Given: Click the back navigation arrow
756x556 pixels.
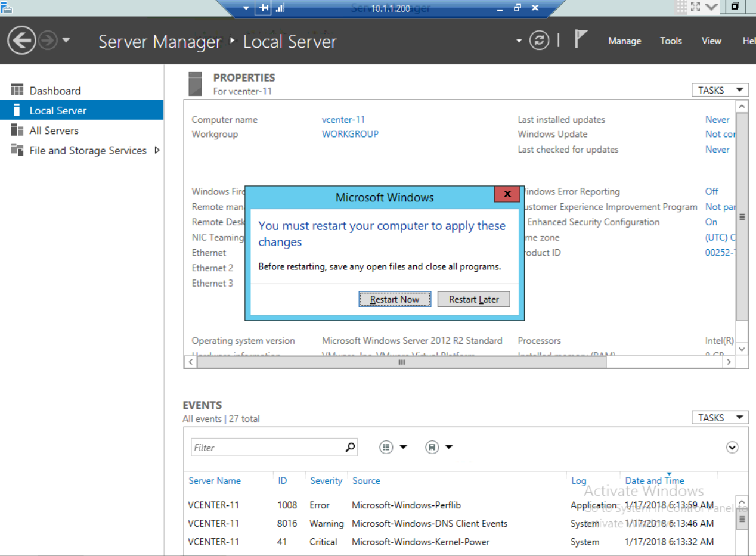Looking at the screenshot, I should pos(21,41).
